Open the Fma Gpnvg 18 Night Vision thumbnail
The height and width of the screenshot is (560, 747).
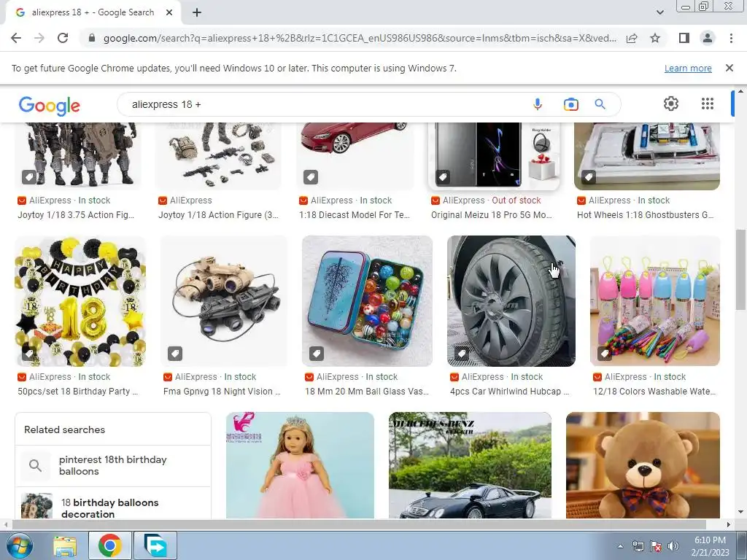coord(224,301)
